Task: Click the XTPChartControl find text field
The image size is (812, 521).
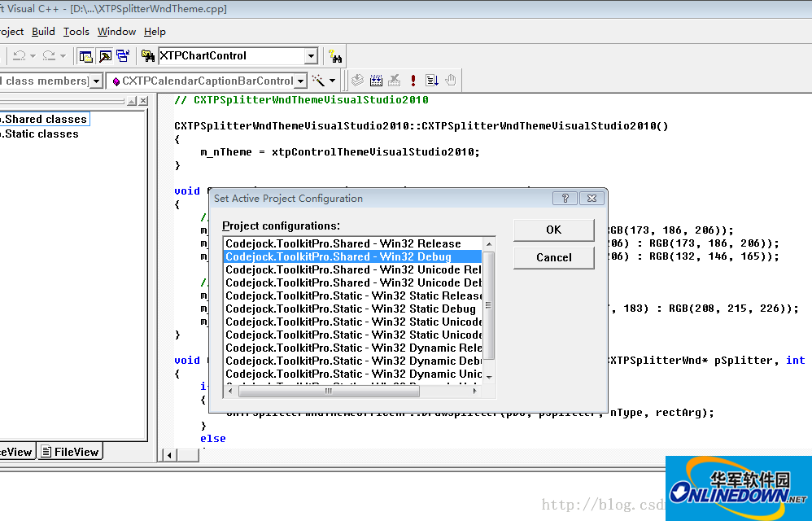Action: [x=231, y=55]
